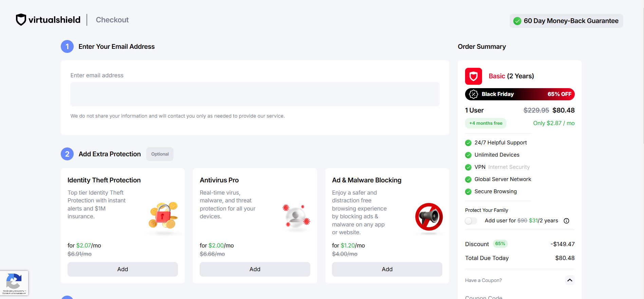Click the Antivirus Pro virus illustration
The width and height of the screenshot is (644, 299).
296,217
